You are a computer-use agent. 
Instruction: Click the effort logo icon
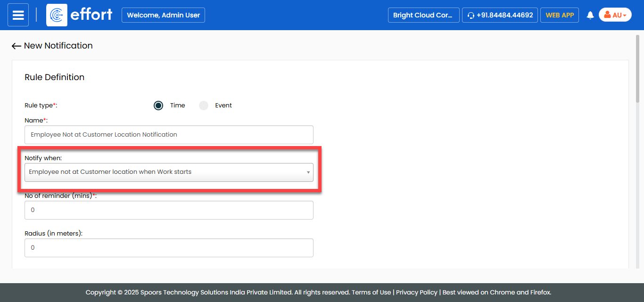[57, 15]
